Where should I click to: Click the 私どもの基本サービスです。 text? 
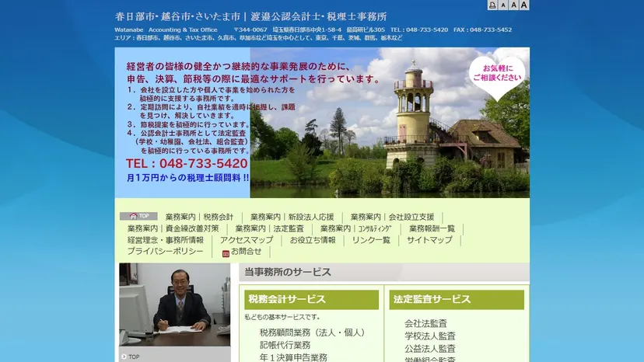click(282, 317)
